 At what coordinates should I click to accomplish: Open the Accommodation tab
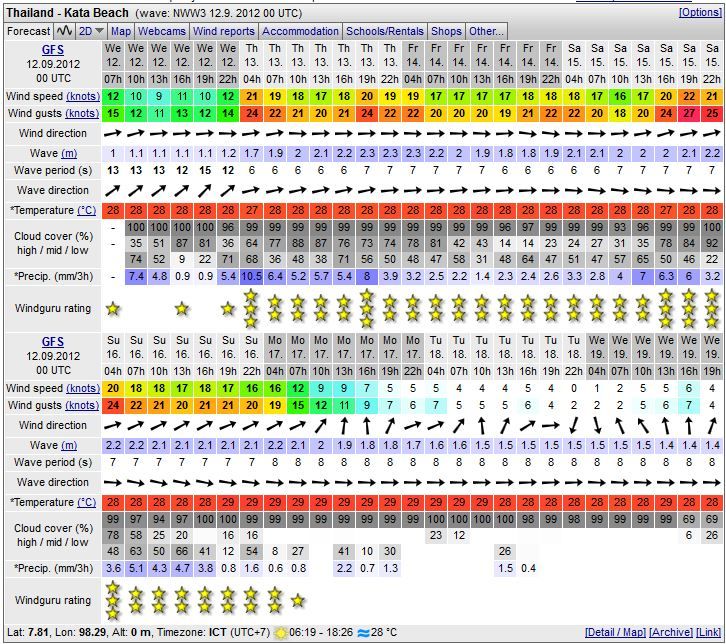click(300, 31)
